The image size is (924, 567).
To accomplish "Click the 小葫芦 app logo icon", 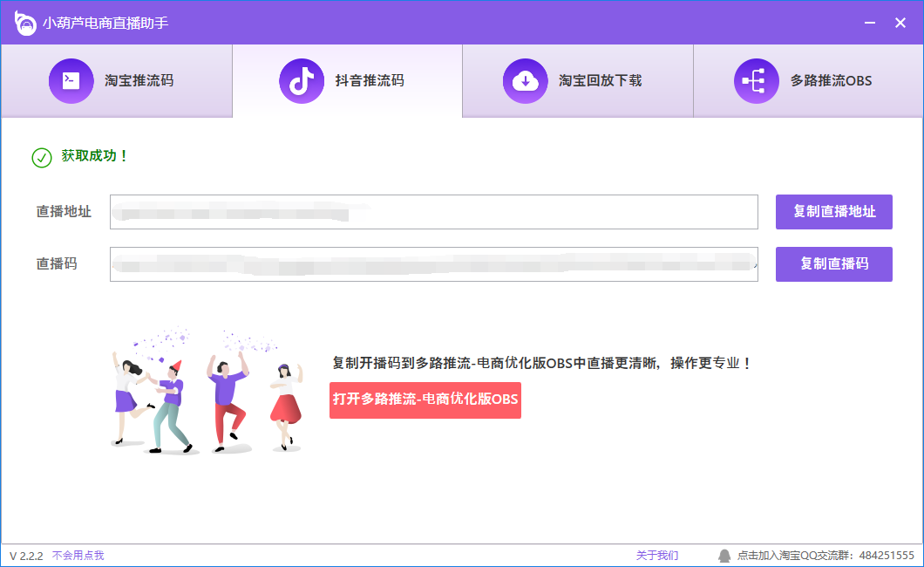I will pos(25,23).
